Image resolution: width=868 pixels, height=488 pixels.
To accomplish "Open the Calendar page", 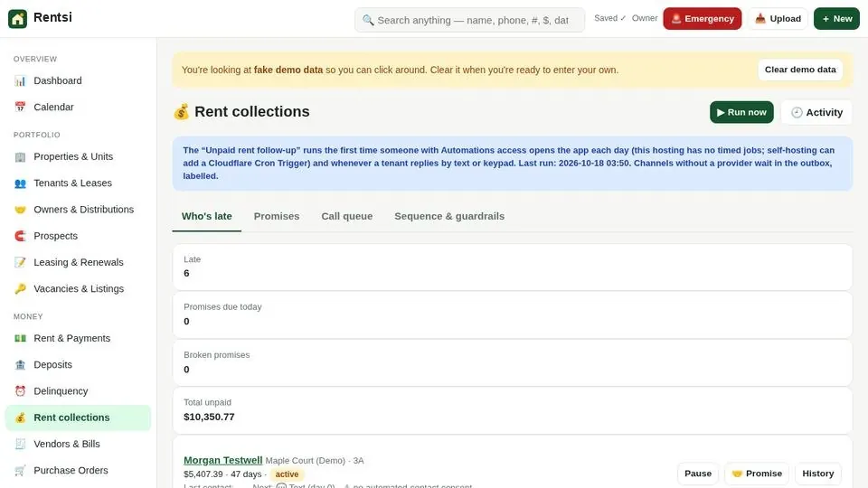I will click(x=78, y=108).
